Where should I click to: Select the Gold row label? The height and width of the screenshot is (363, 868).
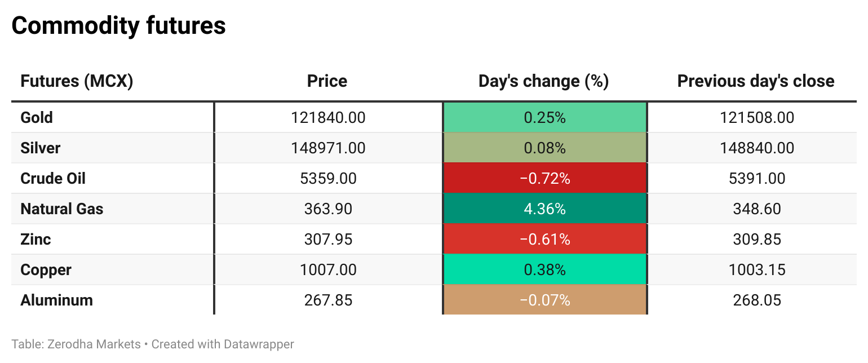(37, 118)
